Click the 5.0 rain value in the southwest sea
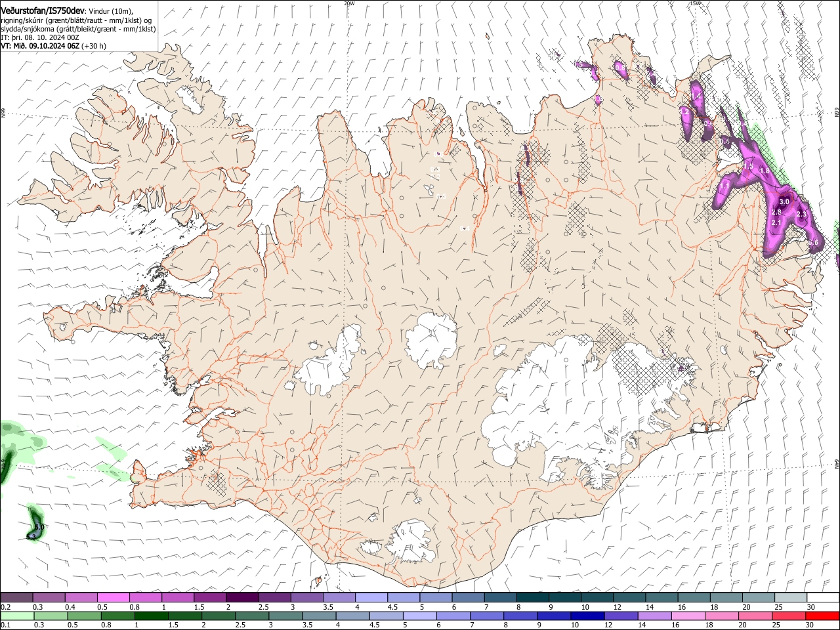This screenshot has height=630, width=840. (39, 527)
